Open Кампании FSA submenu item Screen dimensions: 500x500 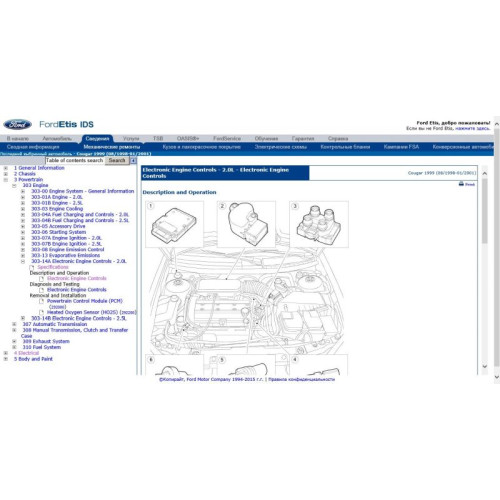click(x=401, y=147)
